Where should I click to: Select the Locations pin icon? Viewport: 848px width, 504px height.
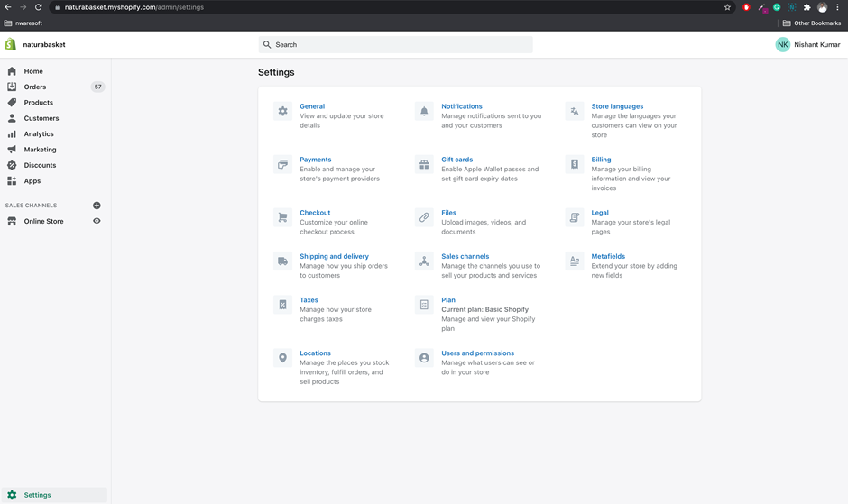click(x=282, y=358)
